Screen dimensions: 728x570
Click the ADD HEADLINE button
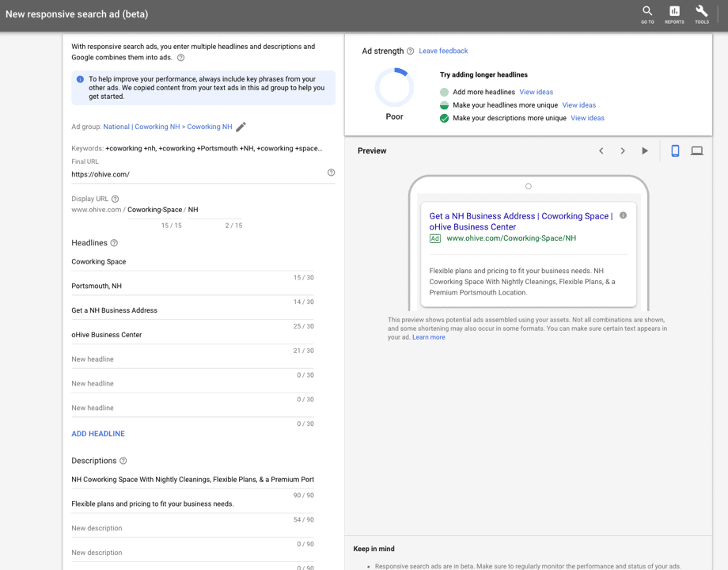[x=98, y=433]
